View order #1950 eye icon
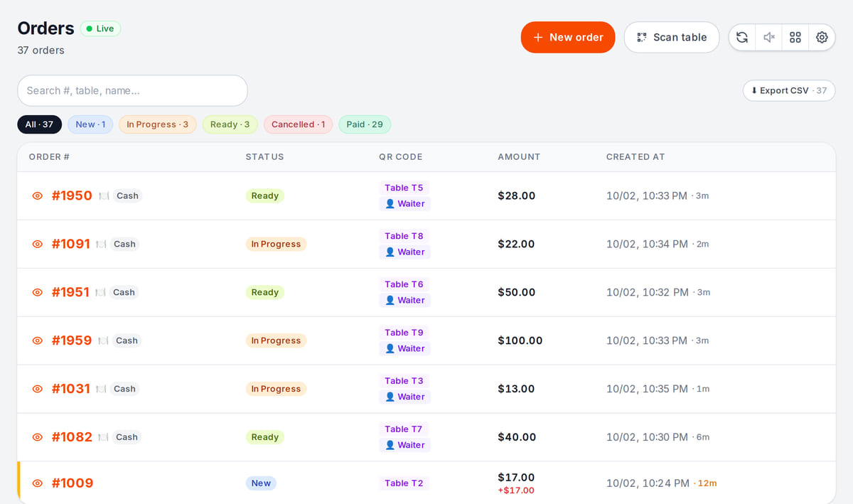 [x=38, y=195]
